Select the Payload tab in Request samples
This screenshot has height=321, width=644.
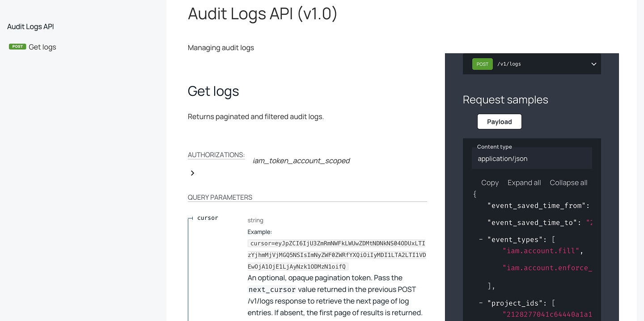(499, 122)
